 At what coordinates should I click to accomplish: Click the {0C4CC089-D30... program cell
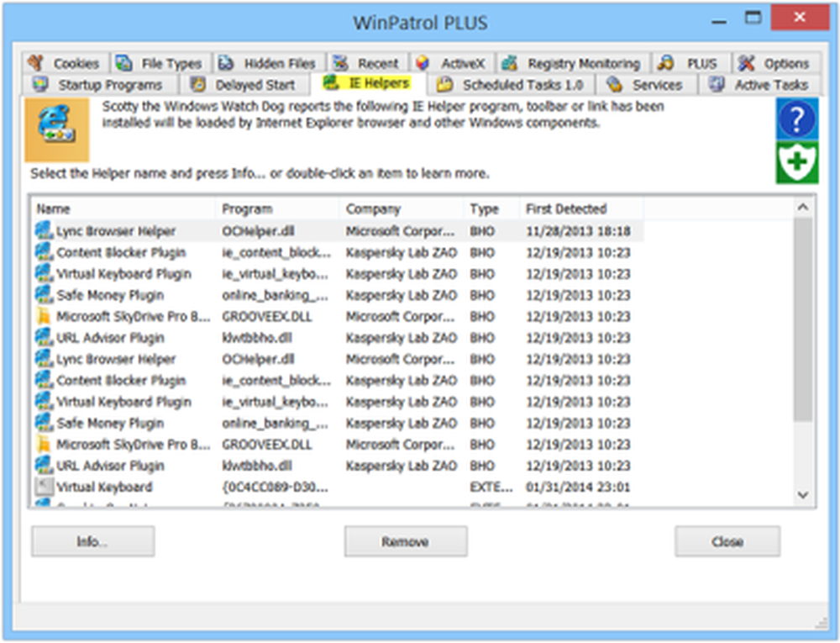pyautogui.click(x=275, y=487)
